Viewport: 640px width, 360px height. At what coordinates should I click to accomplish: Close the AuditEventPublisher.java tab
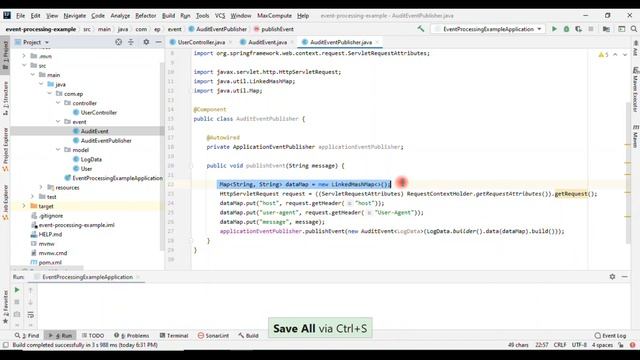pos(377,42)
